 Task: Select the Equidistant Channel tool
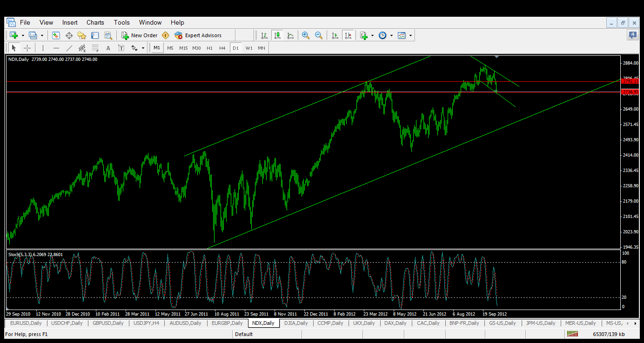pos(82,48)
